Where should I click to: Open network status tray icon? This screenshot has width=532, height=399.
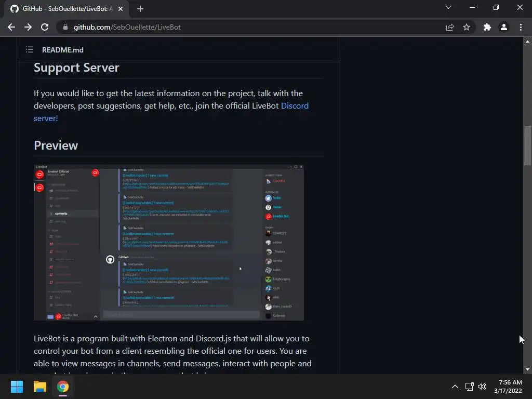click(x=469, y=387)
